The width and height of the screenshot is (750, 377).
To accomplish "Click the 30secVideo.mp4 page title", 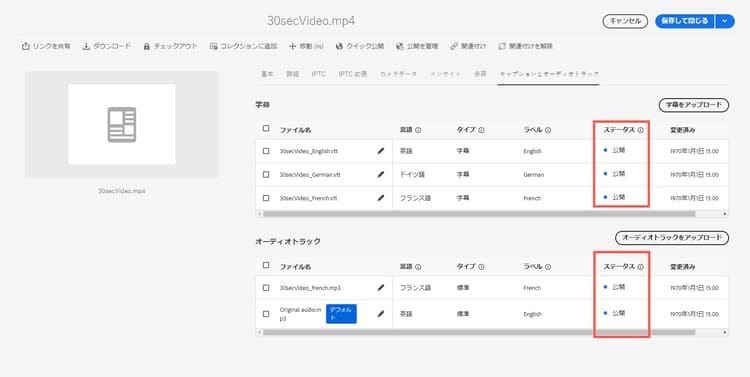I will click(x=311, y=21).
